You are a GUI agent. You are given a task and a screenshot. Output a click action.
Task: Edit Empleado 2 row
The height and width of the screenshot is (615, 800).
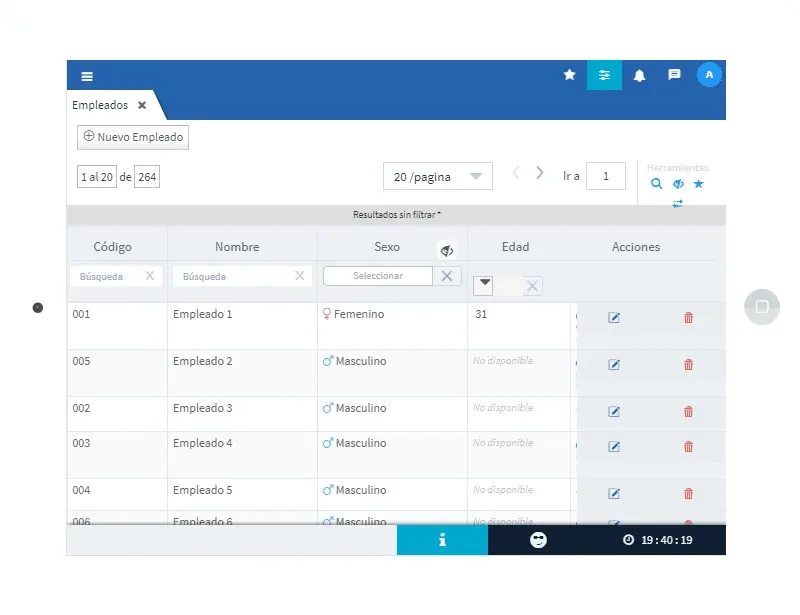(x=614, y=365)
